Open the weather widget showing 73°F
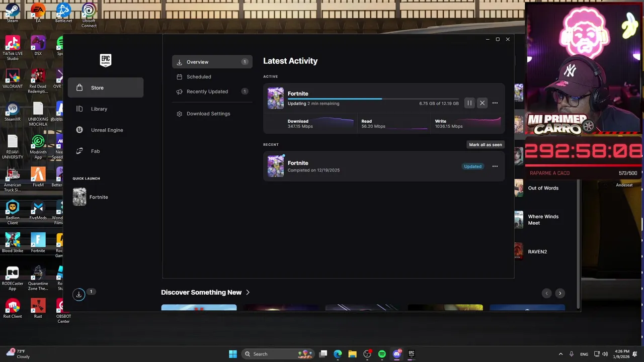 (x=19, y=354)
